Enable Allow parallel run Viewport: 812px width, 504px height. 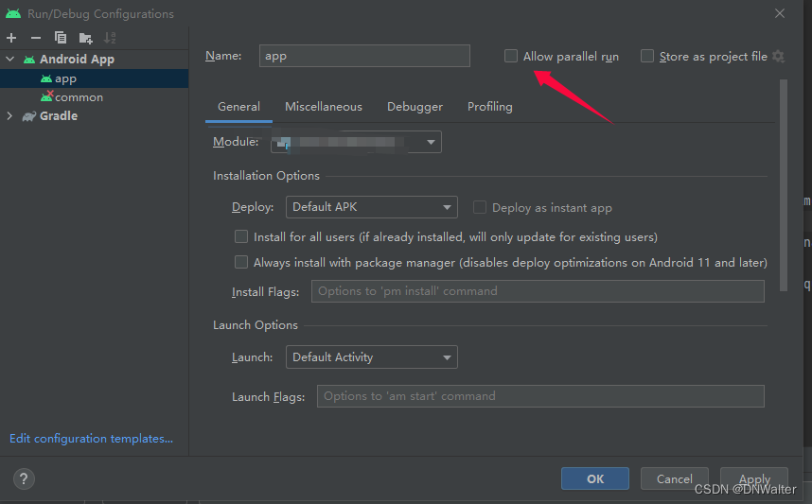pyautogui.click(x=511, y=56)
